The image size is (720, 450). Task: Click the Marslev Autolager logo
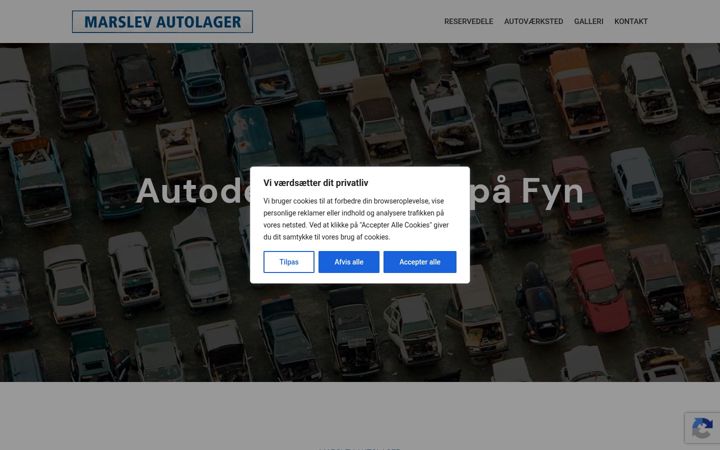[x=162, y=22]
